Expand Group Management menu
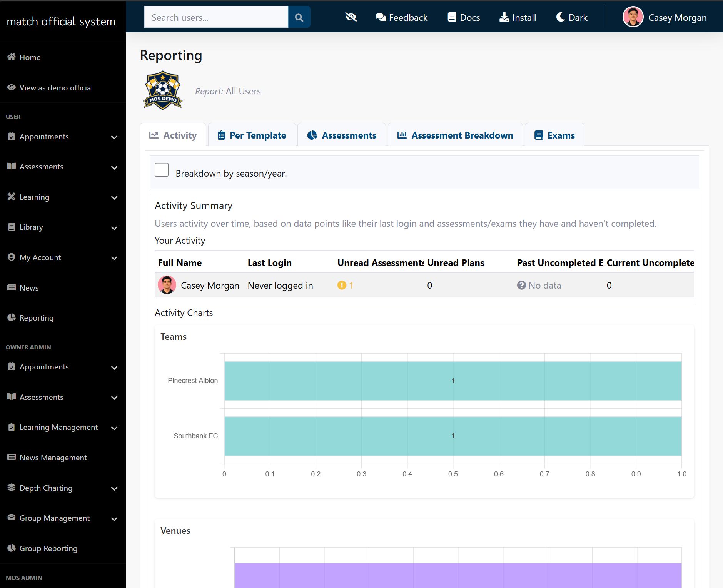This screenshot has width=723, height=588. (x=63, y=518)
